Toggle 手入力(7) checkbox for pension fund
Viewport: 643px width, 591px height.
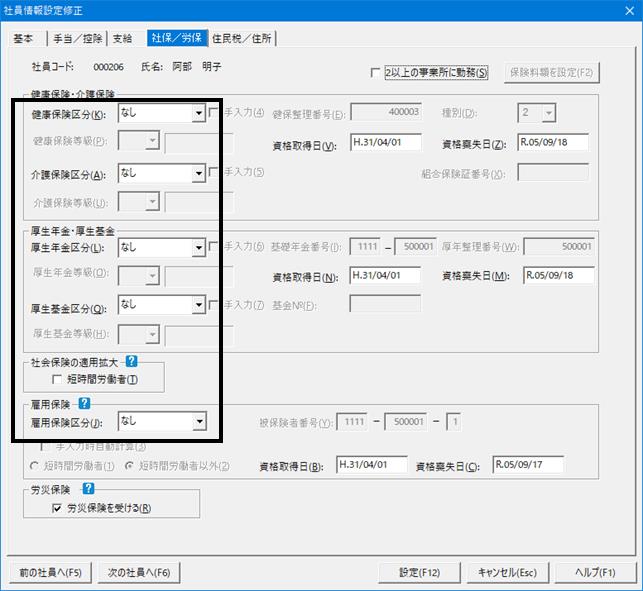coord(213,305)
